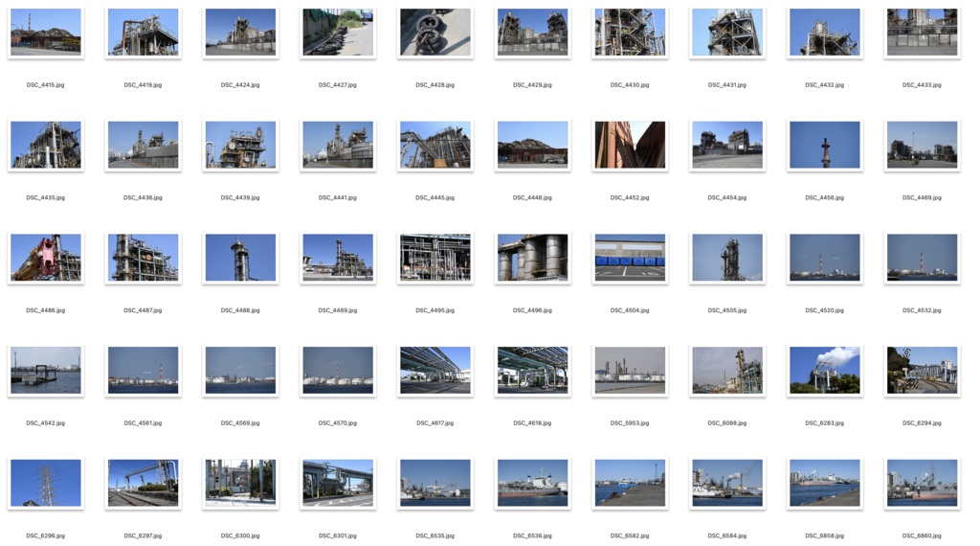Select the DSC_4441.jpg thumbnail
The height and width of the screenshot is (546, 980).
coord(338,145)
